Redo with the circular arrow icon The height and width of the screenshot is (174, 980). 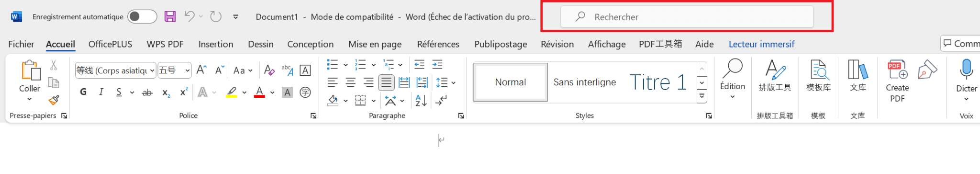click(x=216, y=17)
